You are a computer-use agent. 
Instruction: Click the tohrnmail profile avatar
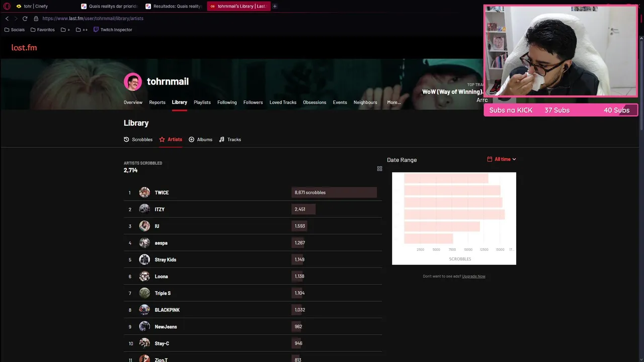click(x=133, y=81)
